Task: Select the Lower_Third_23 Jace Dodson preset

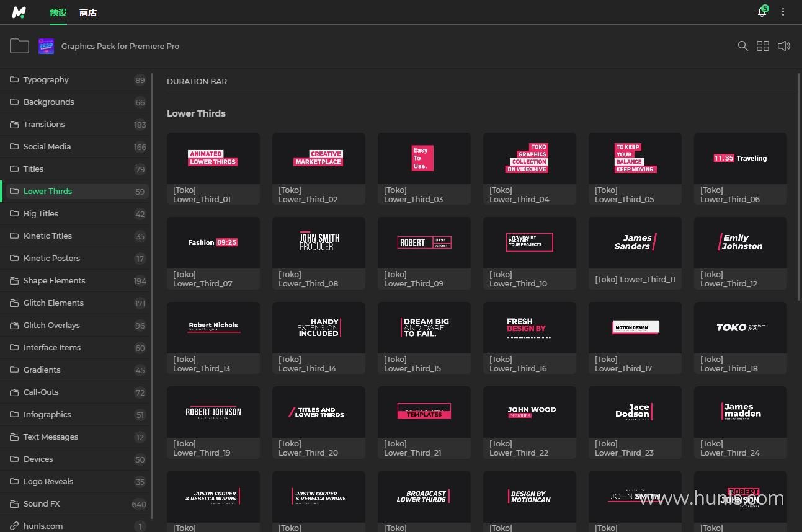Action: [x=635, y=422]
